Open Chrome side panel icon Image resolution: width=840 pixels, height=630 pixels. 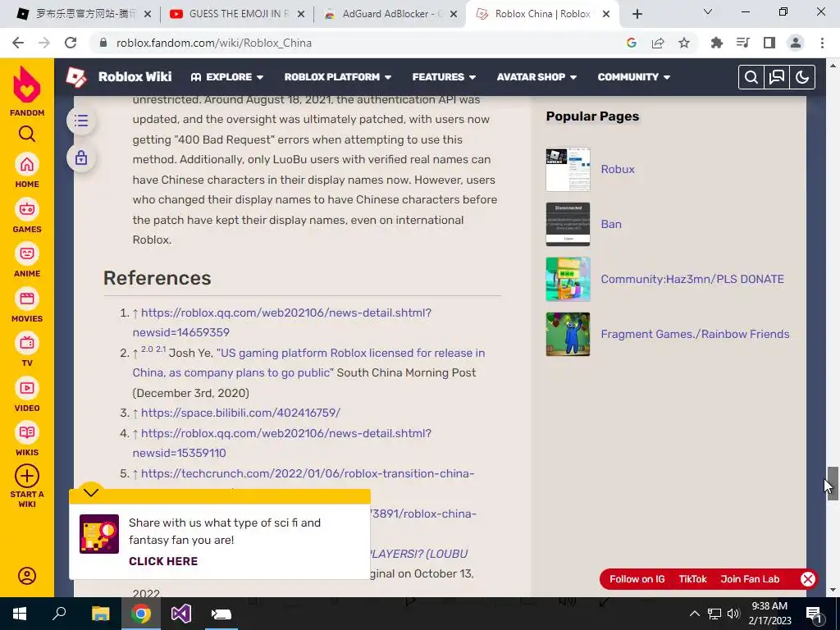(x=769, y=43)
